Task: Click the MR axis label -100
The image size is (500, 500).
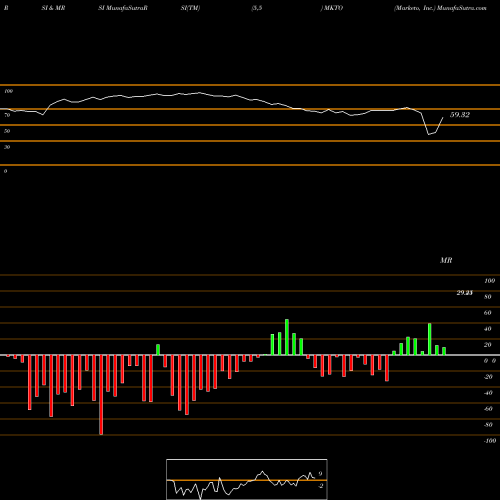Action: tap(489, 441)
